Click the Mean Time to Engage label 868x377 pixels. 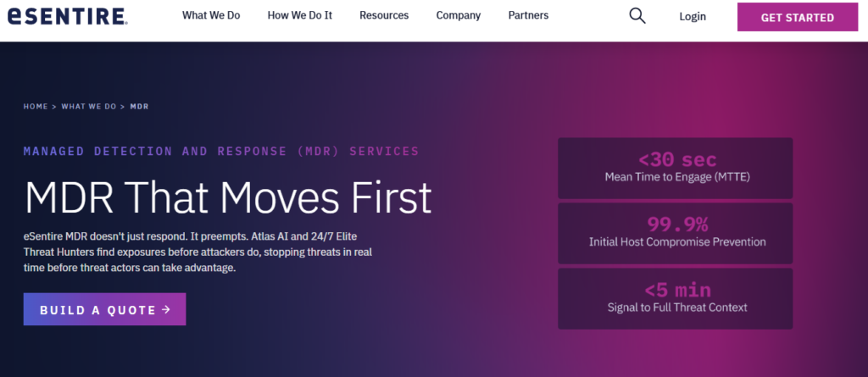point(677,177)
